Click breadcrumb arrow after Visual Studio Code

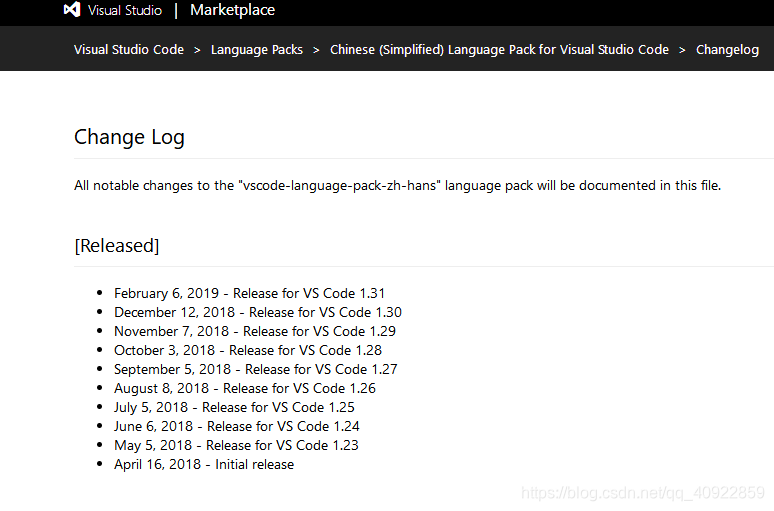tap(197, 50)
